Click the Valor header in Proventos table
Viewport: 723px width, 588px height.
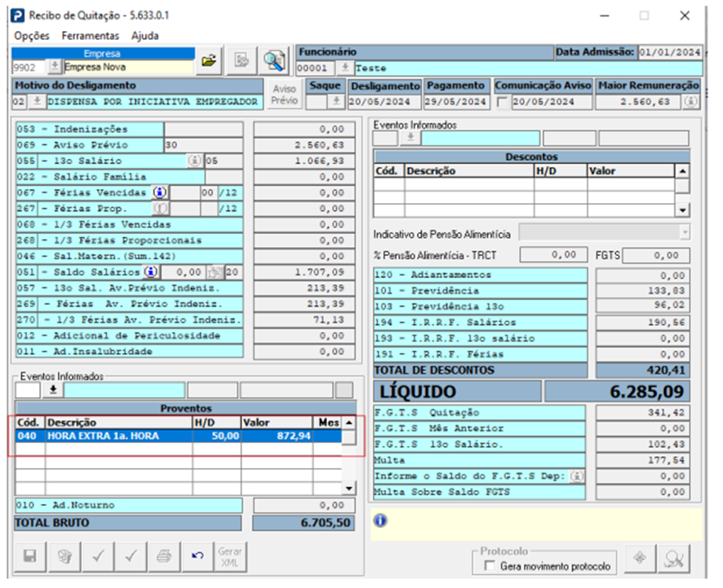point(277,422)
